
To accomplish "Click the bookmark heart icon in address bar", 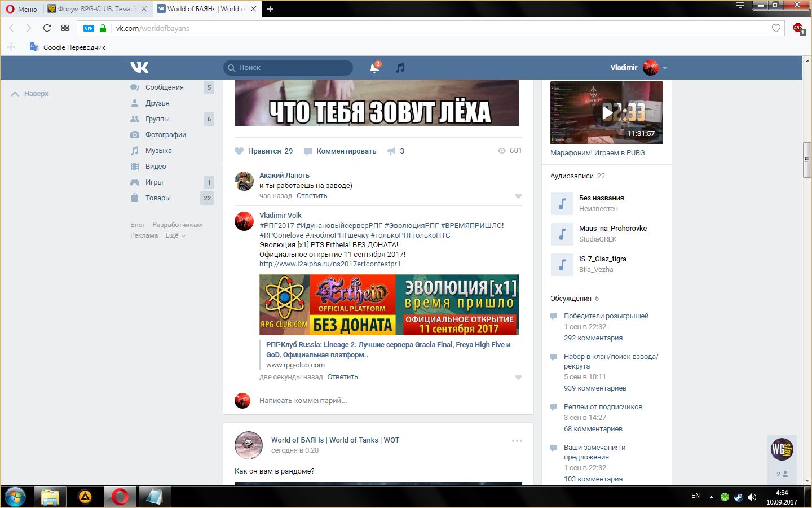I will (x=776, y=28).
